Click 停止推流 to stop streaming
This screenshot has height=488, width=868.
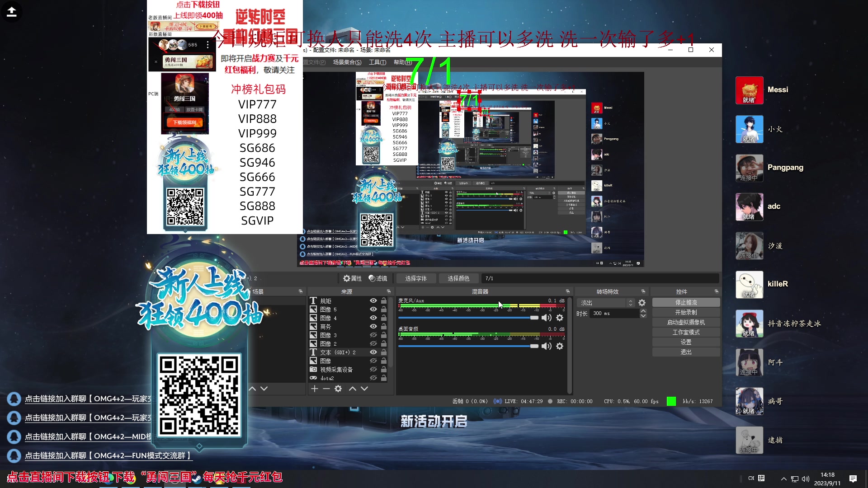coord(686,302)
